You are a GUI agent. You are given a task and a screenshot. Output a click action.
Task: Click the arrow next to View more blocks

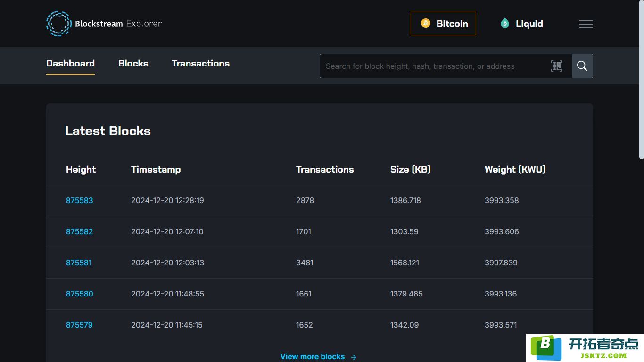coord(354,357)
